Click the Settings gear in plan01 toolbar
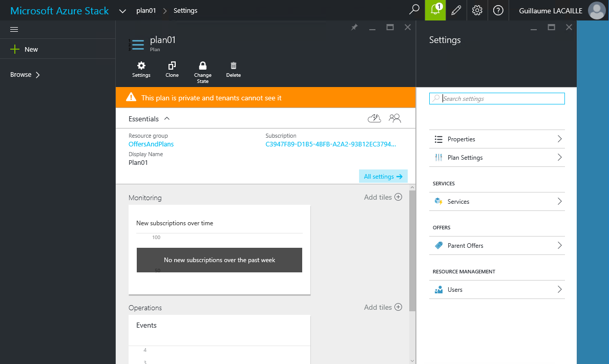Image resolution: width=609 pixels, height=364 pixels. point(141,66)
